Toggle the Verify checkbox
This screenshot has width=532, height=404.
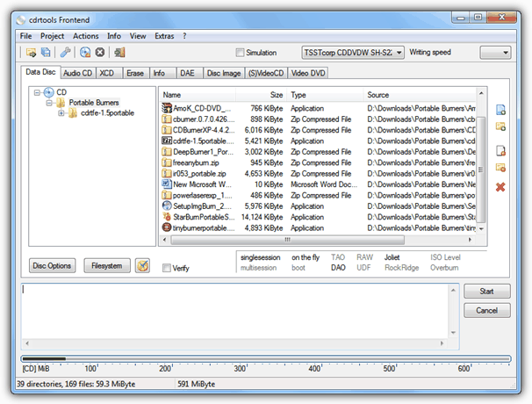coord(167,268)
